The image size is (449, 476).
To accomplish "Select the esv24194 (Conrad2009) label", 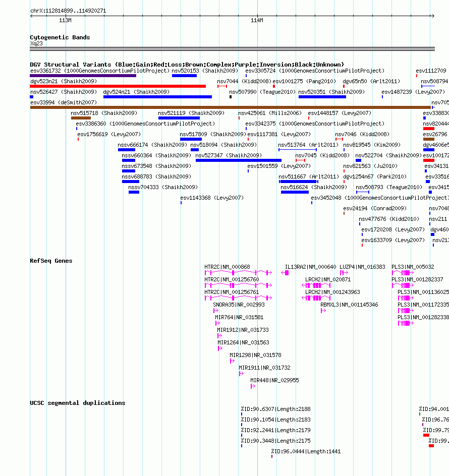I will pos(375,208).
